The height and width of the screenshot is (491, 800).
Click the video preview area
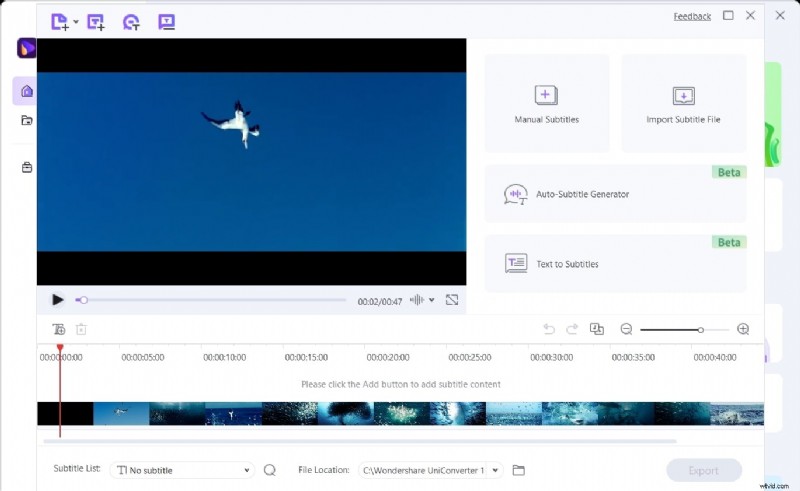pyautogui.click(x=252, y=162)
